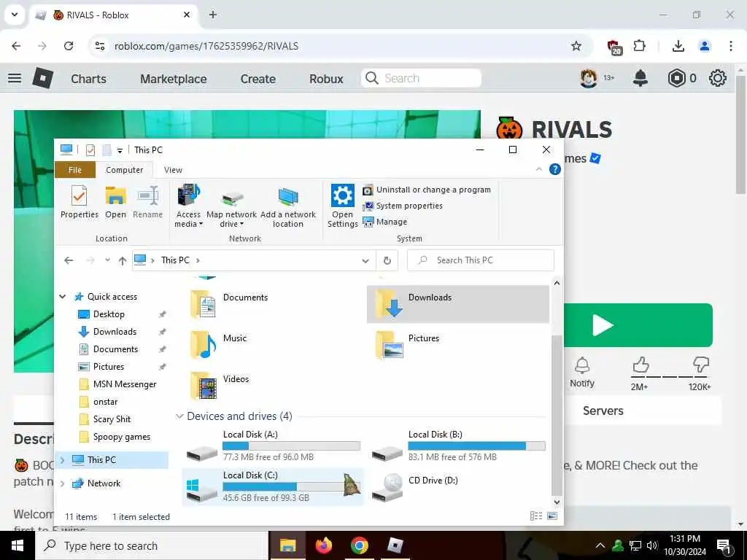Screen dimensions: 747x560
Task: Open Charts in Roblox navigation
Action: point(88,79)
